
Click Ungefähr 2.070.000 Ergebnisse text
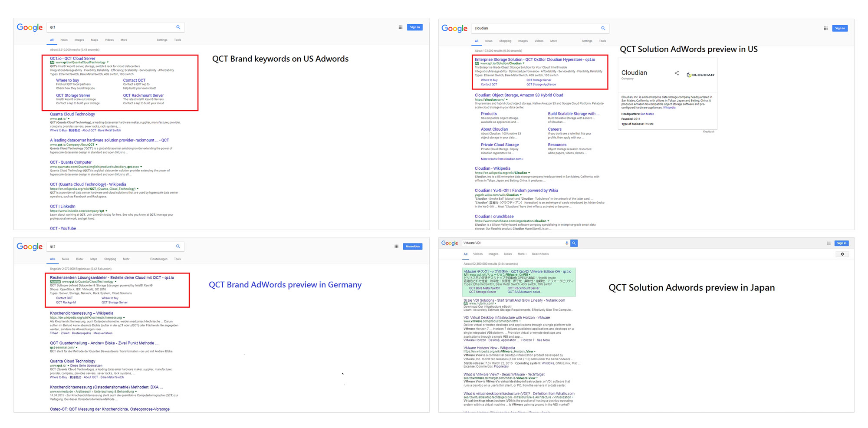(x=81, y=269)
